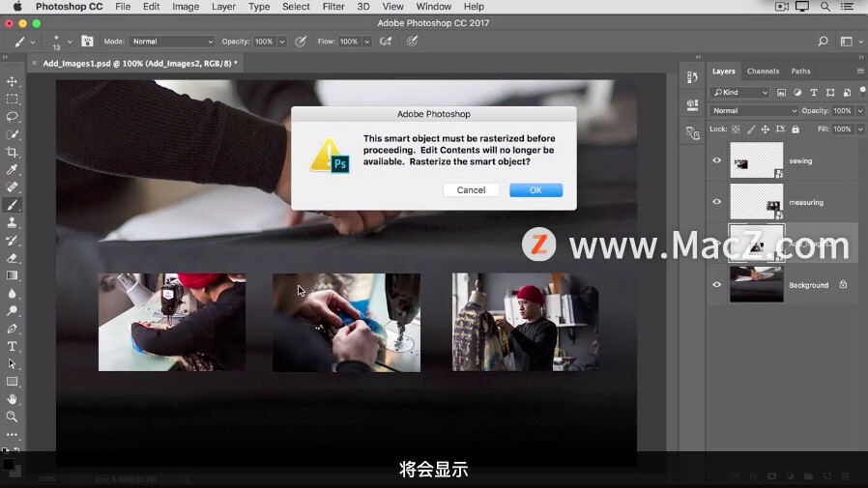Open the Photoshop search icon in options bar

tap(824, 42)
